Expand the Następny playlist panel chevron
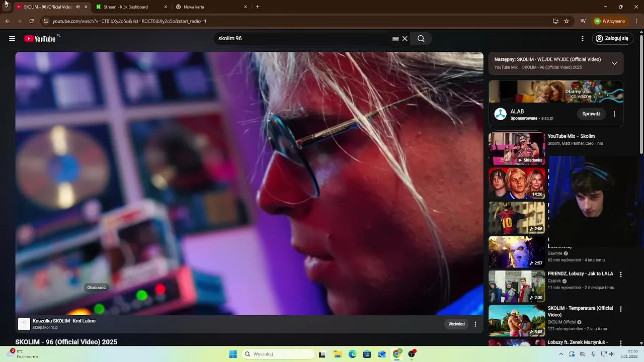This screenshot has width=644, height=362. tap(614, 63)
